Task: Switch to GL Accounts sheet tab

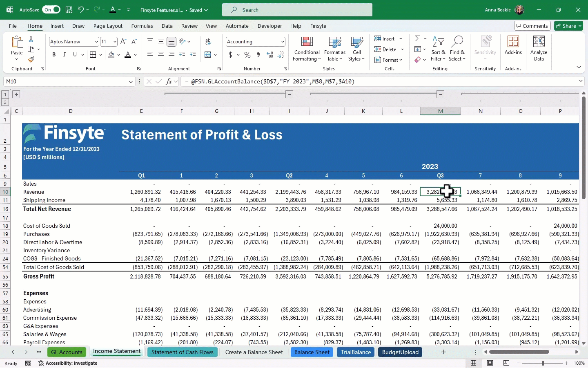Action: coord(67,352)
